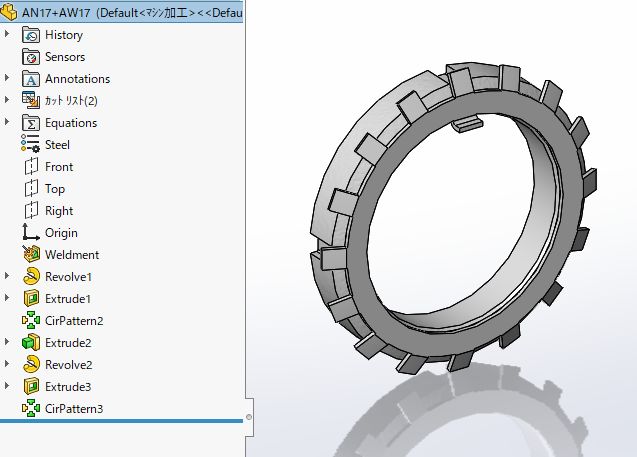Click the feature tree rollback bar
The height and width of the screenshot is (457, 637).
click(x=121, y=421)
